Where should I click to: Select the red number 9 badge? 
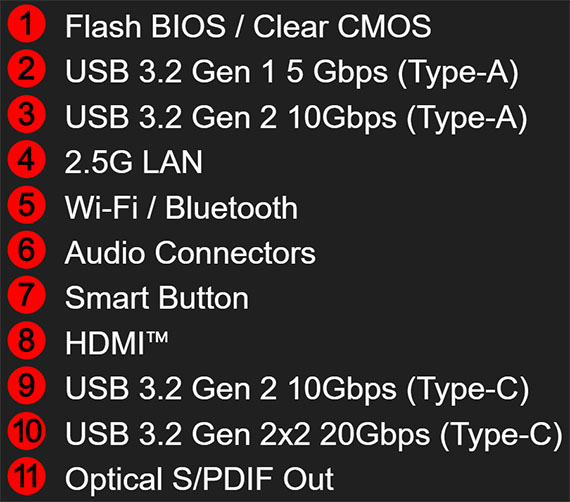[x=27, y=386]
